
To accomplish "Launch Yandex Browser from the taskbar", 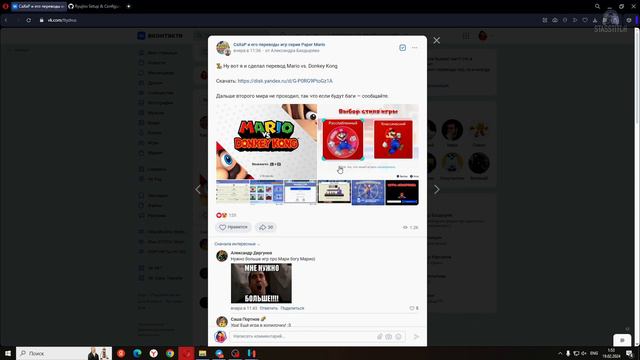I will click(153, 353).
